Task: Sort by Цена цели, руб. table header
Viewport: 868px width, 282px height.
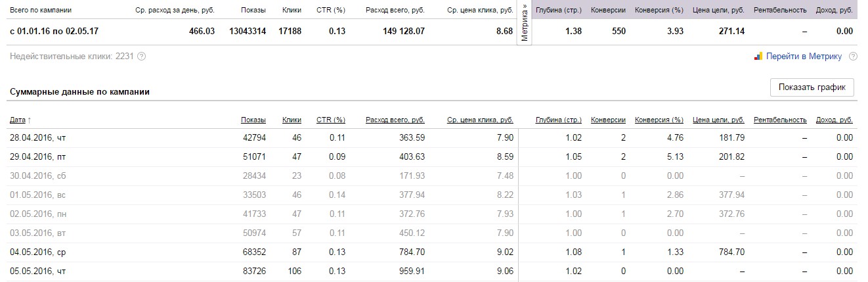Action: click(x=718, y=120)
